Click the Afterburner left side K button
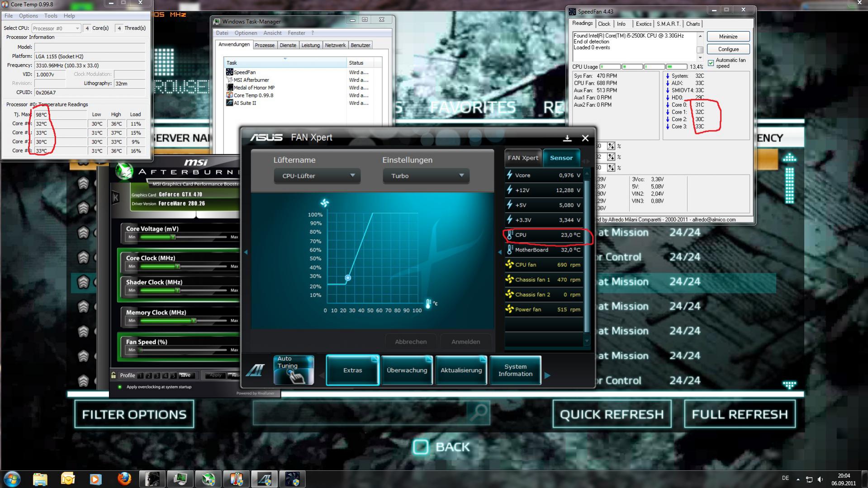The image size is (868, 488). click(x=116, y=198)
